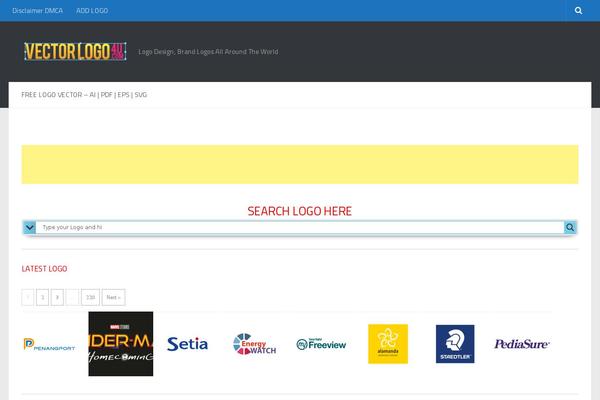
Task: Open the ADD LOGO menu item
Action: 92,11
